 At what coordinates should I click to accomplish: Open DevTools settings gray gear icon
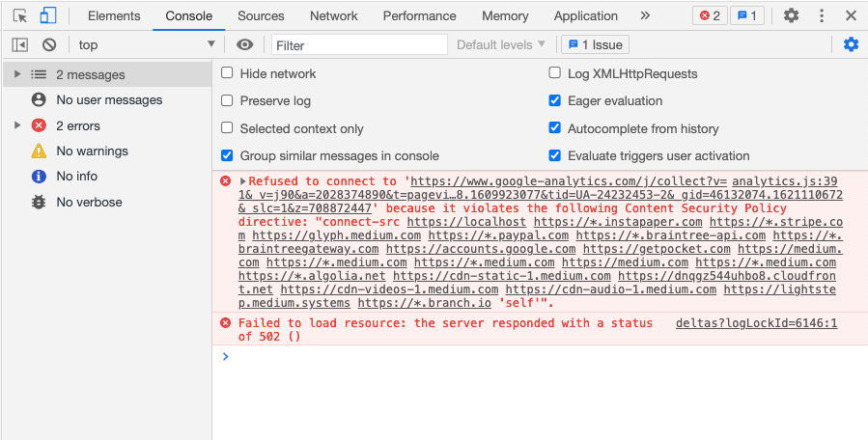click(791, 16)
